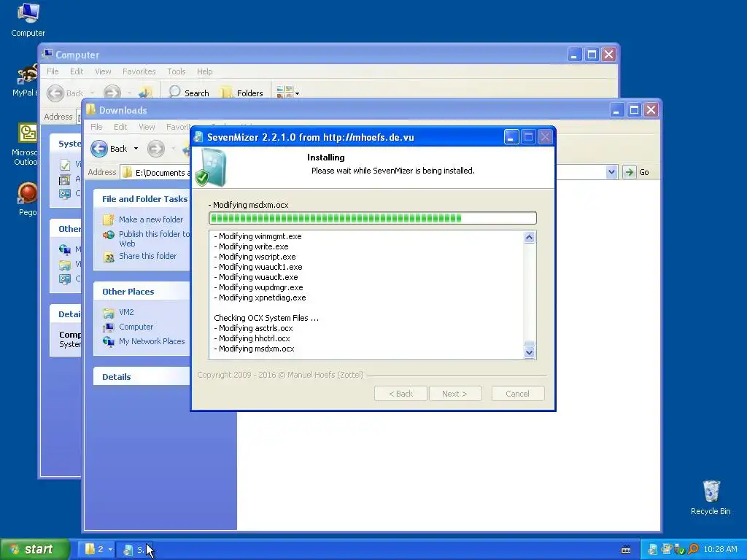747x560 pixels.
Task: Expand the address bar dropdown in the Downloads window
Action: pos(612,172)
